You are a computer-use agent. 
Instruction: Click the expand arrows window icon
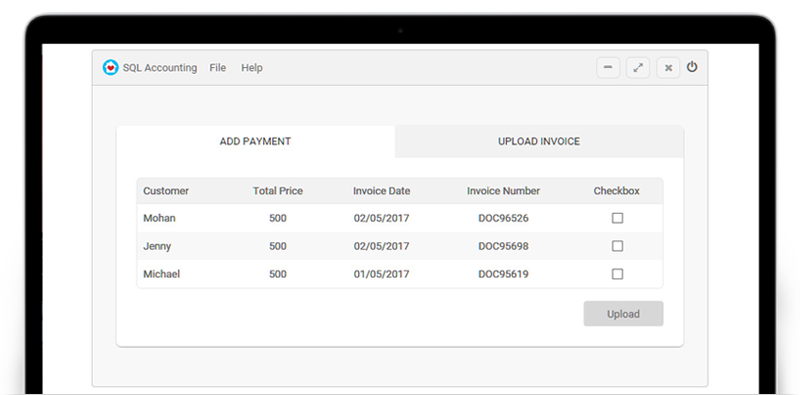click(638, 68)
